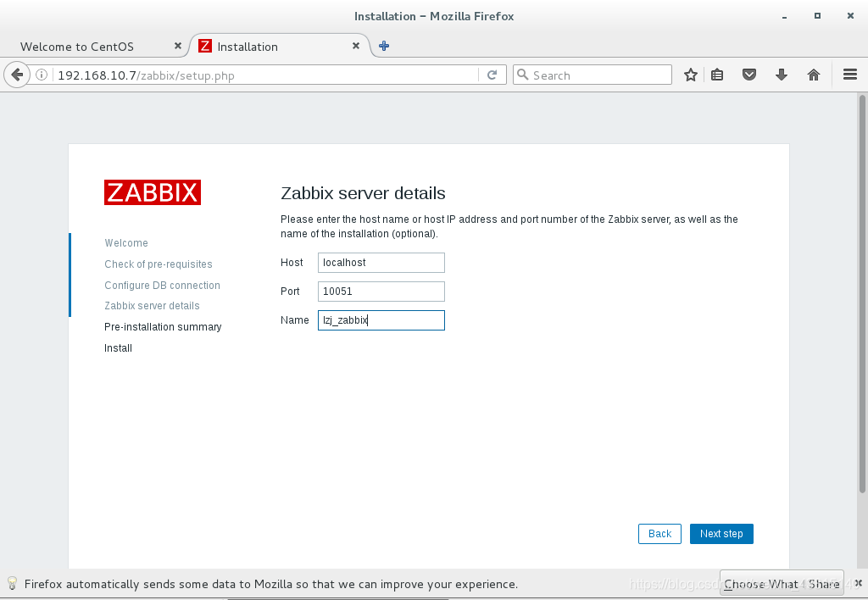This screenshot has height=600, width=868.
Task: Focus the Port input field
Action: [x=381, y=292]
